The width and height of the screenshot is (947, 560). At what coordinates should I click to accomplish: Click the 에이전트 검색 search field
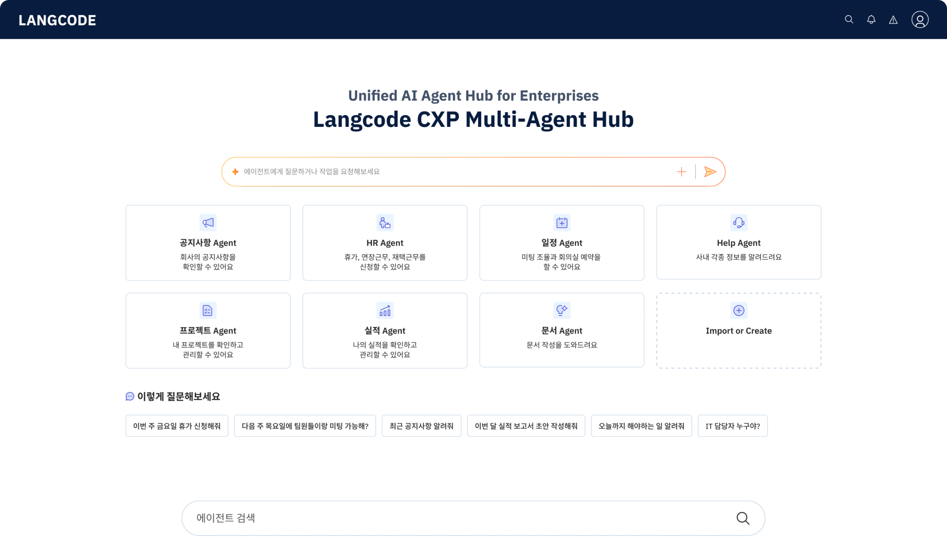coord(473,519)
